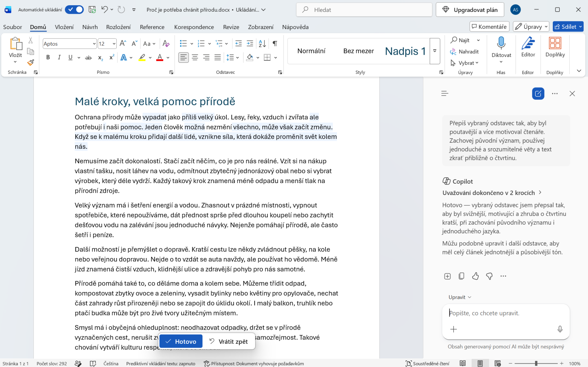588x367 pixels.
Task: Open the Editor tool
Action: click(x=528, y=47)
